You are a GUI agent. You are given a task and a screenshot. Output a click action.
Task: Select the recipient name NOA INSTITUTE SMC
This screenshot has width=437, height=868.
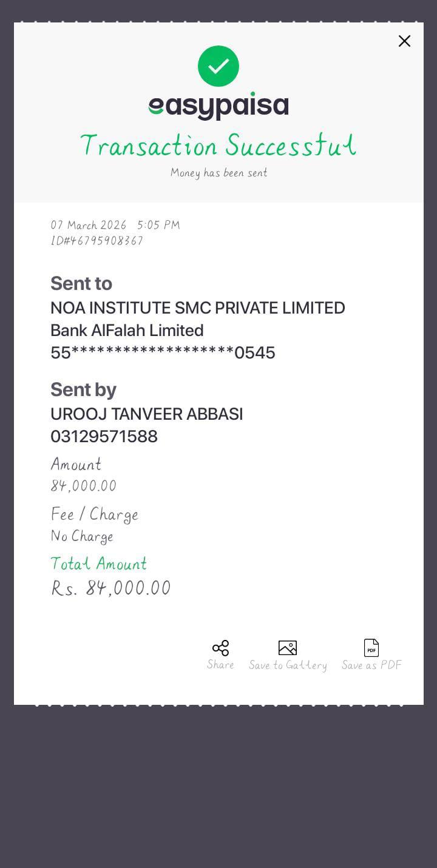tap(198, 308)
